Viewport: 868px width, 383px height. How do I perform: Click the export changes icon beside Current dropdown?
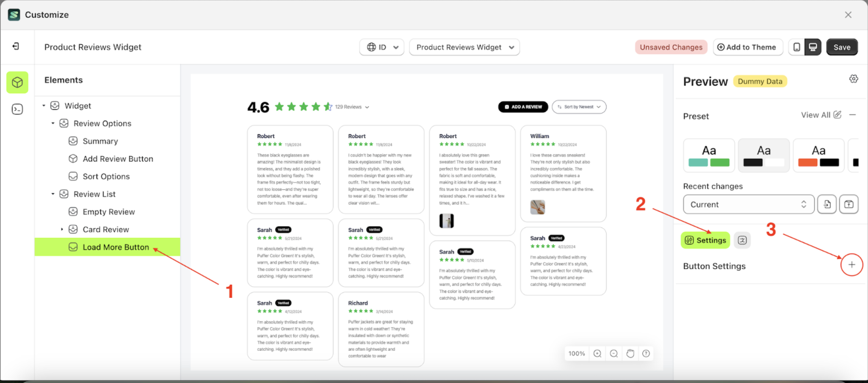[849, 204]
